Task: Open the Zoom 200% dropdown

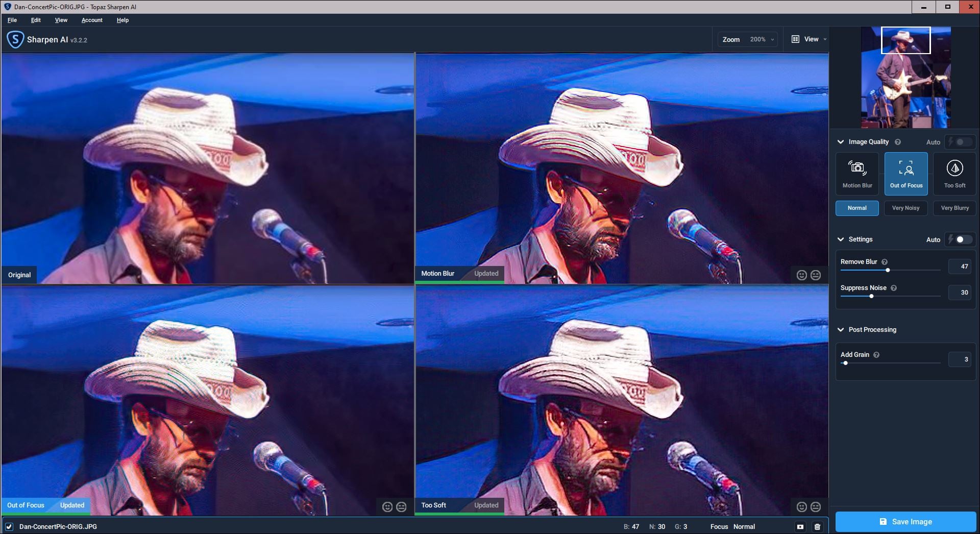Action: pos(749,39)
